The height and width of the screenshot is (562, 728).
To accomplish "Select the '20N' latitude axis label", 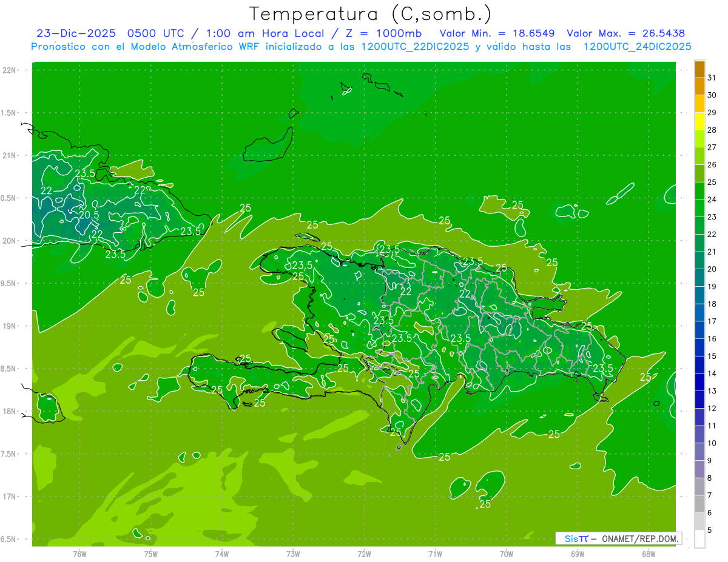I will pos(8,241).
